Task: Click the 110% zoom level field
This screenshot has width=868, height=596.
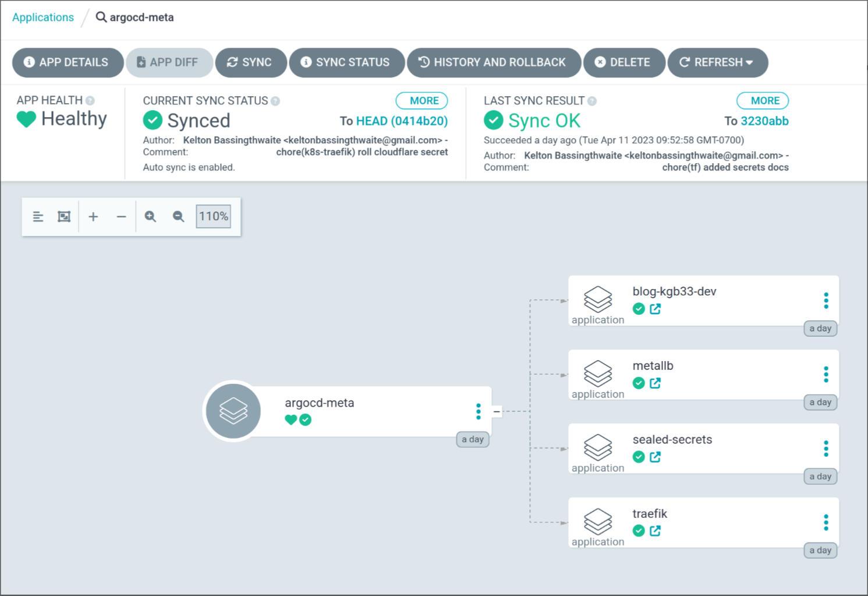Action: [213, 217]
